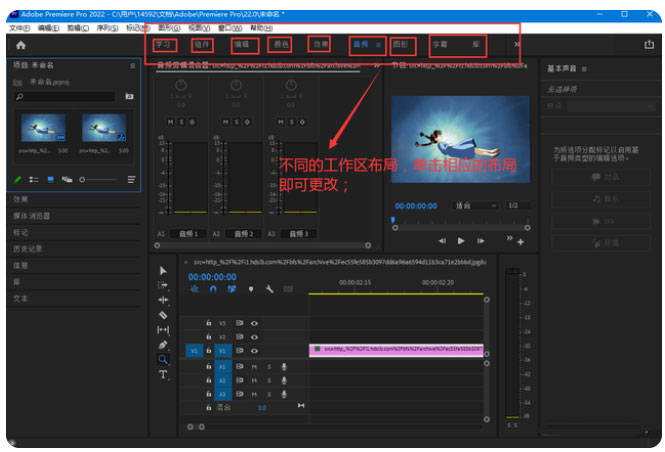Screen dimensions: 665x452
Task: Show workspace overflow chevrons menu
Action: point(517,44)
